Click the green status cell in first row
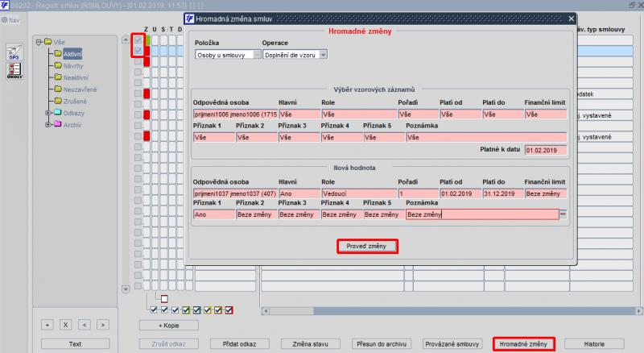Image resolution: width=644 pixels, height=353 pixels. click(147, 40)
